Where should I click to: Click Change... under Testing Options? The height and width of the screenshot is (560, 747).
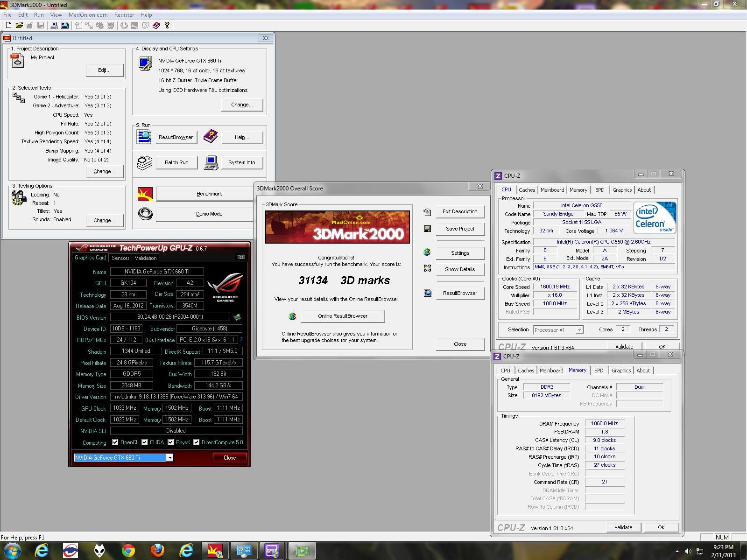105,220
